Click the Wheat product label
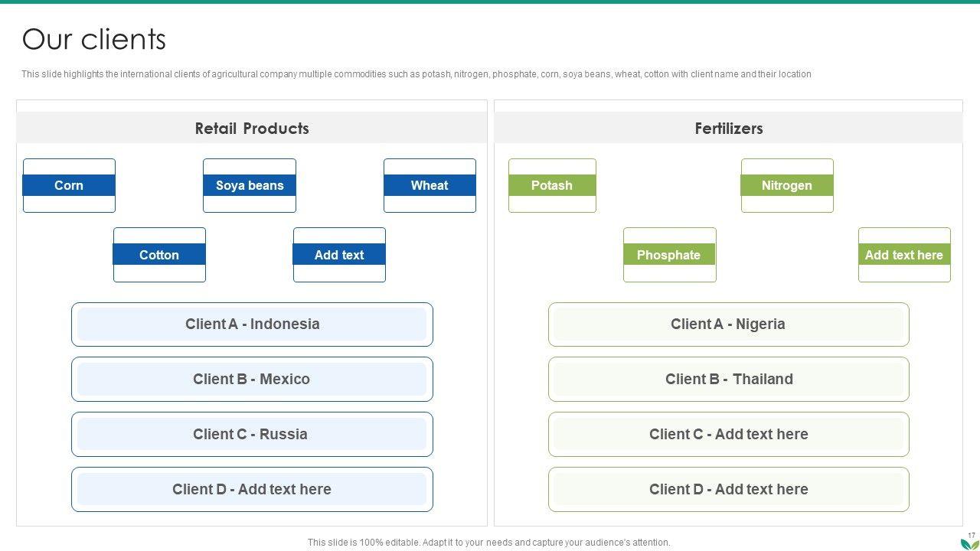 coord(430,185)
